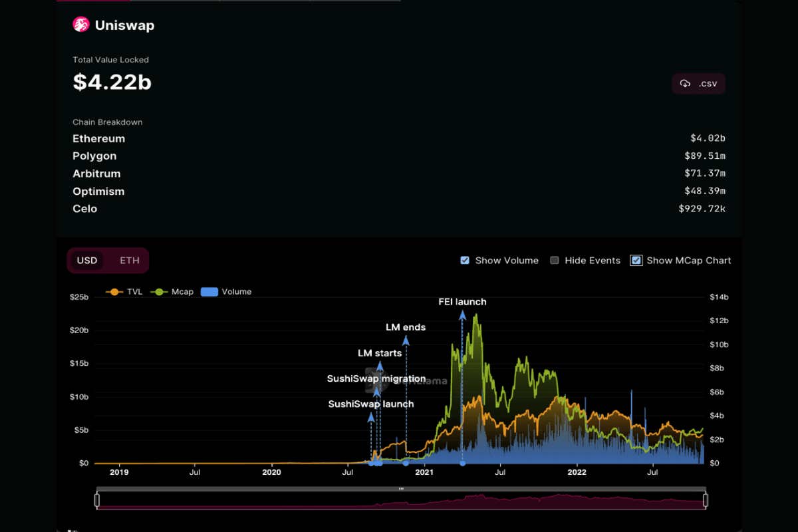Click the 2019 x-axis label
Viewport: 798px width, 532px height.
click(x=119, y=472)
